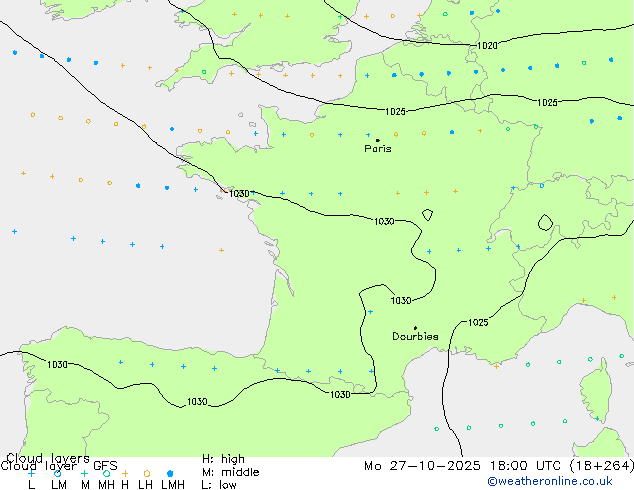Click the green open-circle MH legend symbol
This screenshot has height=490, width=634.
click(x=106, y=473)
